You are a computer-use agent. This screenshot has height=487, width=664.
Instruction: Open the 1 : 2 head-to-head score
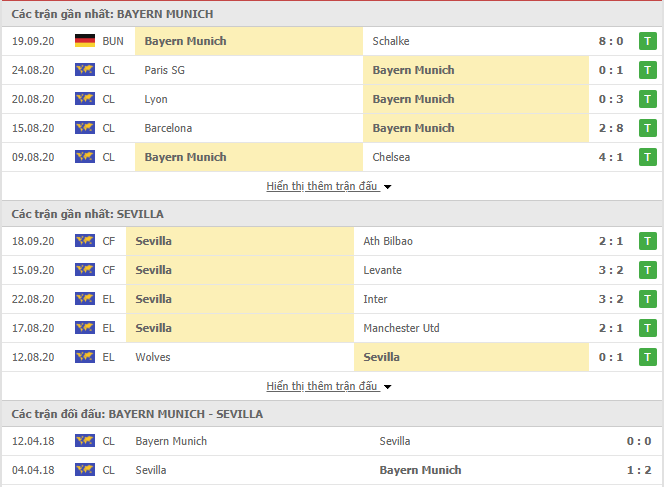639,470
